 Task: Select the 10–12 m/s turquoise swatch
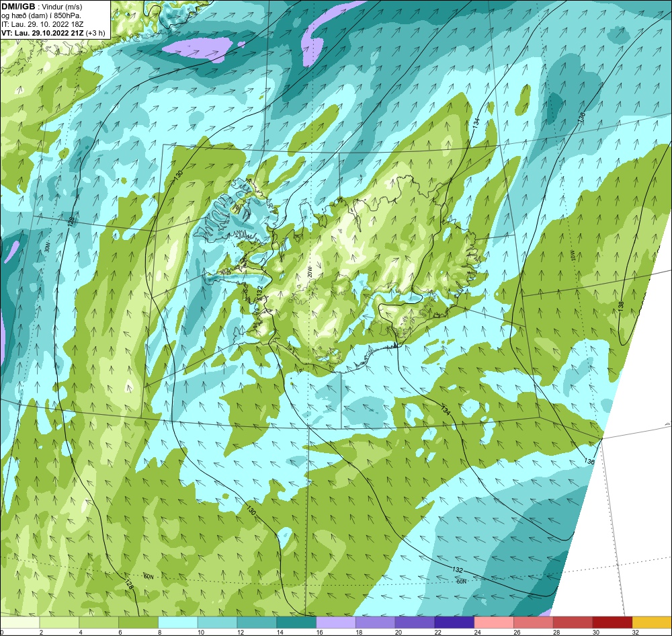point(217,623)
